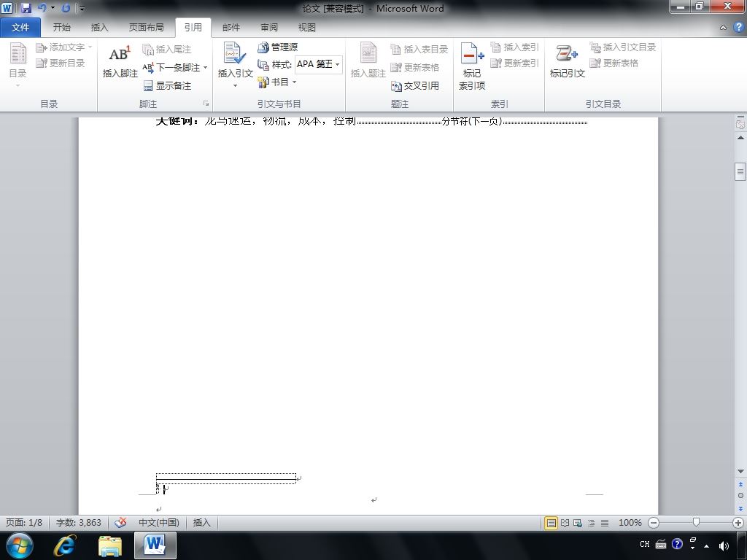This screenshot has width=747, height=560.
Task: Click the vertical scrollbar up arrow
Action: pos(740,138)
